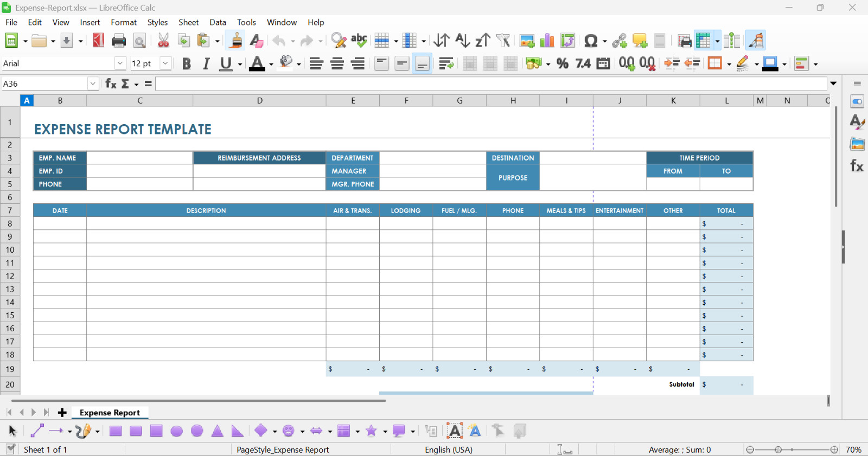Open the Font Name dropdown arrow
The image size is (868, 456).
pos(120,63)
